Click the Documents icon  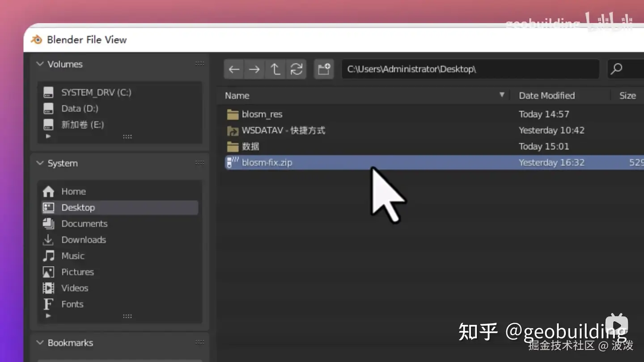point(48,223)
